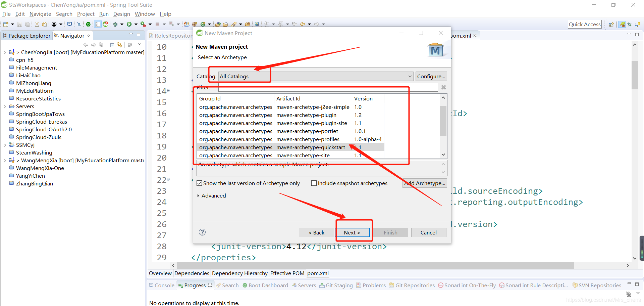The width and height of the screenshot is (644, 306).
Task: Toggle Show the last version of Archetype only
Action: pyautogui.click(x=200, y=183)
